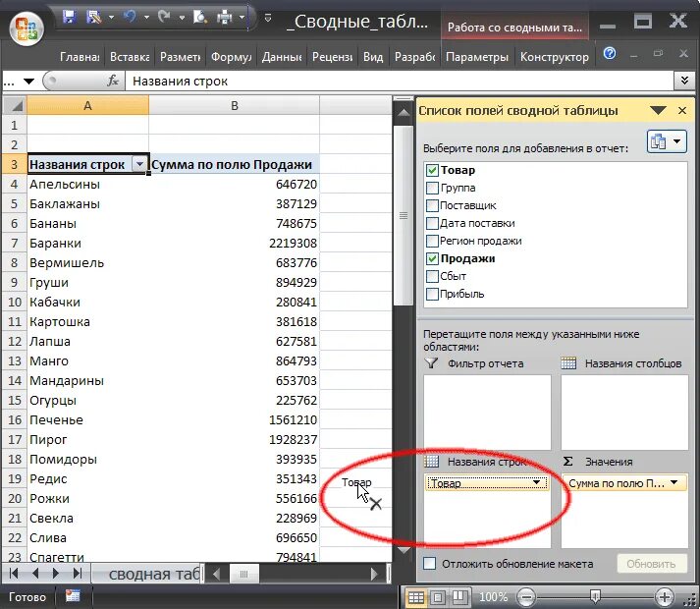Expand the formula bar
The width and height of the screenshot is (700, 609).
point(685,81)
